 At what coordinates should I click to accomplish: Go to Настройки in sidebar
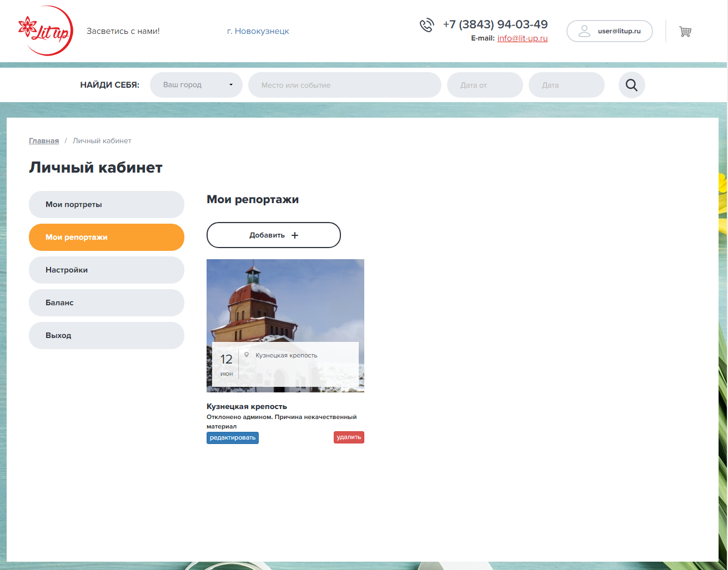107,270
